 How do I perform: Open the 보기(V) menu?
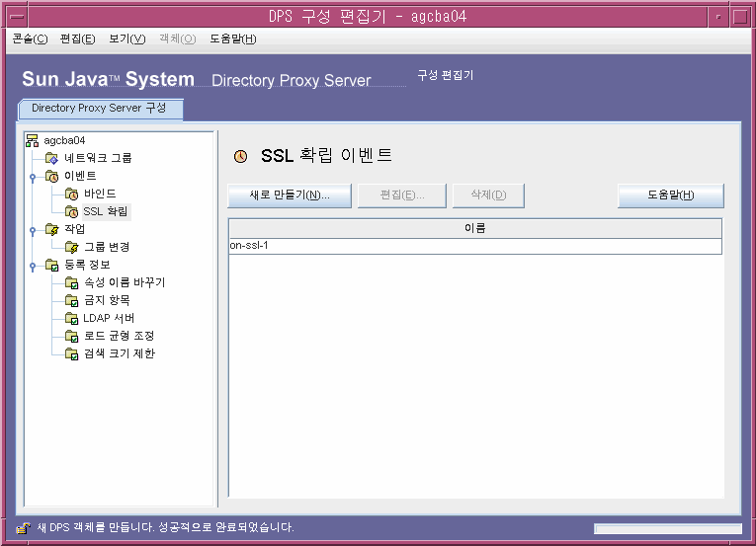tap(126, 39)
